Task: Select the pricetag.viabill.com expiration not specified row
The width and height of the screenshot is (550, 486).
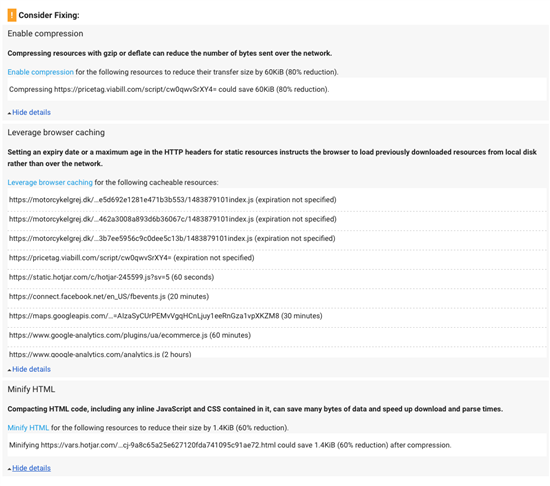Action: pyautogui.click(x=277, y=258)
